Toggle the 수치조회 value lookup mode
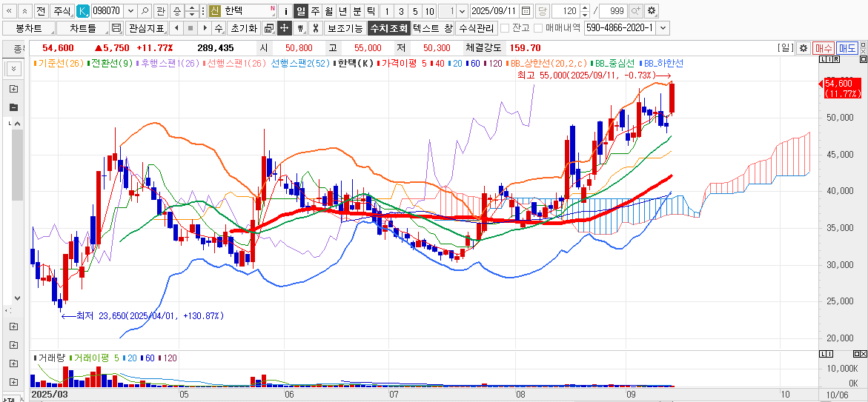 [388, 28]
